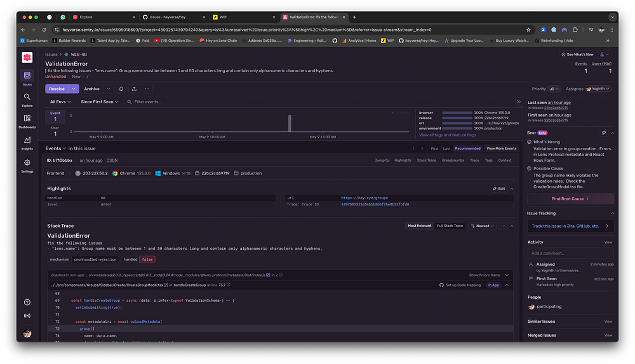This screenshot has height=364, width=635.
Task: Open the Resolve dropdown arrow
Action: coord(73,89)
